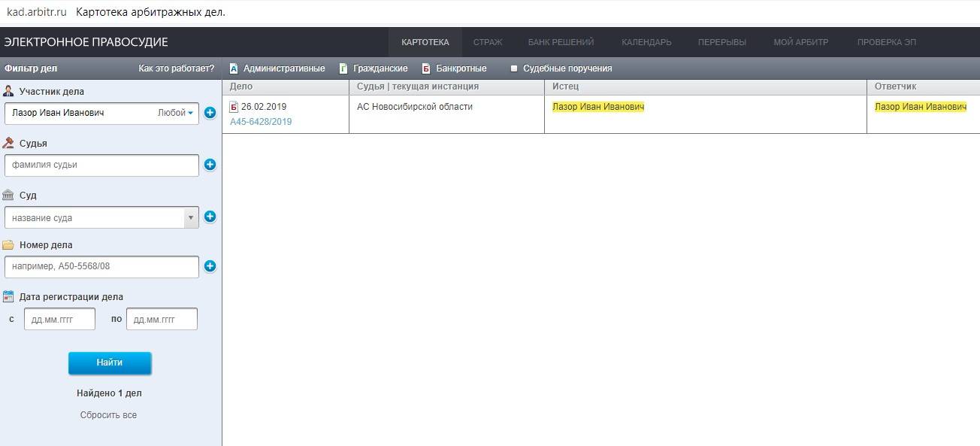Focus the judge surname input field
The width and height of the screenshot is (980, 446).
(x=101, y=165)
